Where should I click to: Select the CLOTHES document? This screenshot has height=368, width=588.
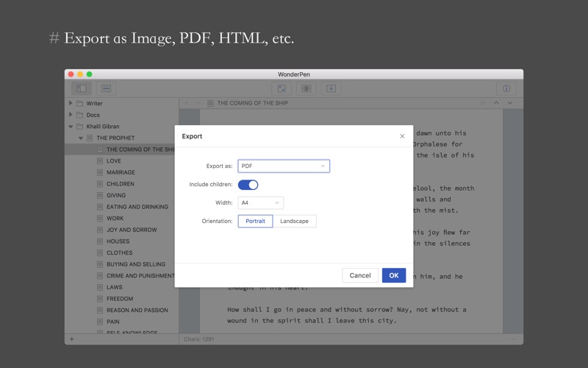pos(120,252)
